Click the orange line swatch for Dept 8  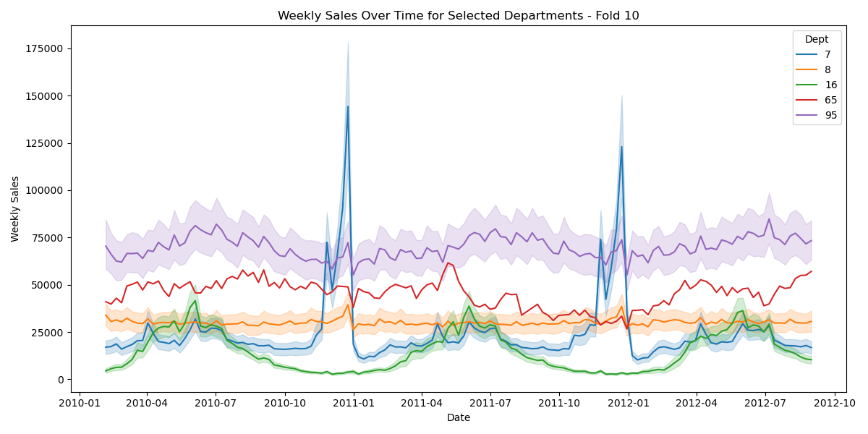(x=808, y=69)
